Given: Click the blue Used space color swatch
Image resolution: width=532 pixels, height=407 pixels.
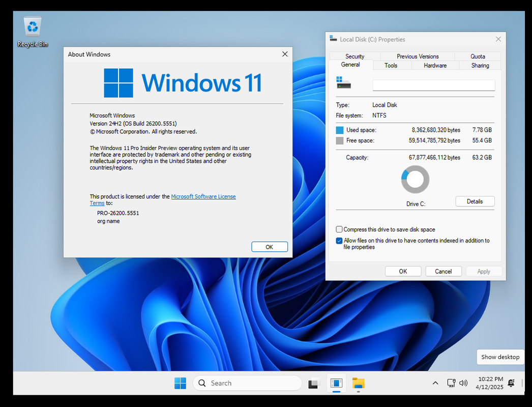Looking at the screenshot, I should tap(340, 130).
